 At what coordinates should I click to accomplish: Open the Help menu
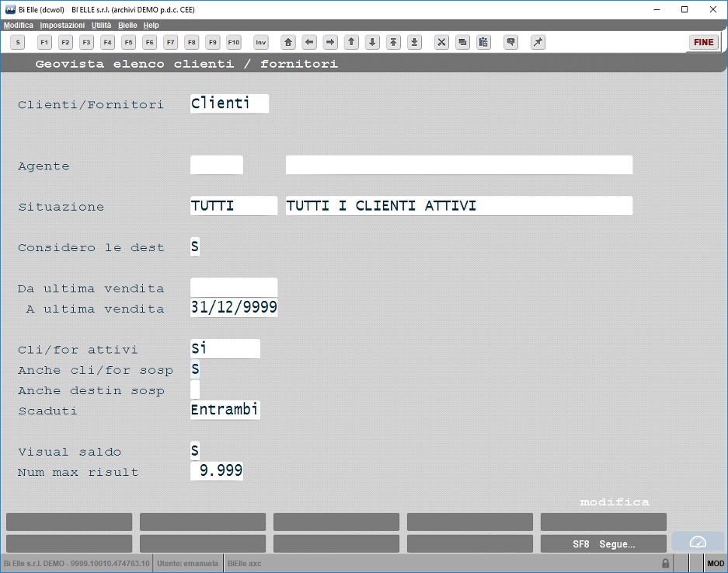151,25
